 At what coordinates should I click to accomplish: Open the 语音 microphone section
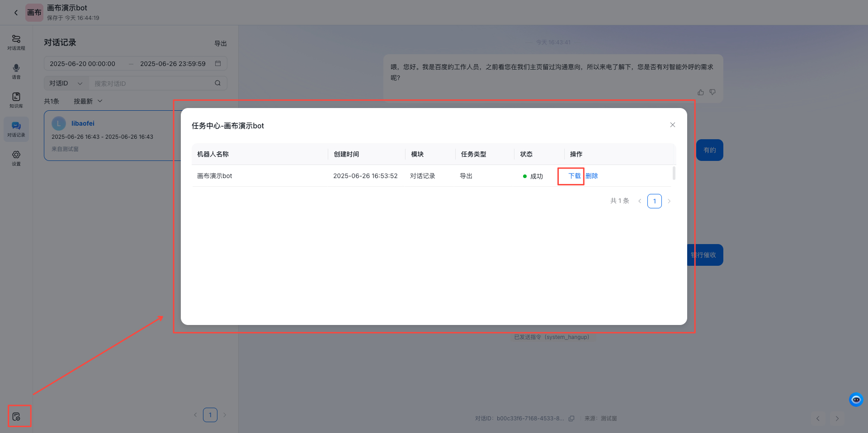click(x=16, y=71)
